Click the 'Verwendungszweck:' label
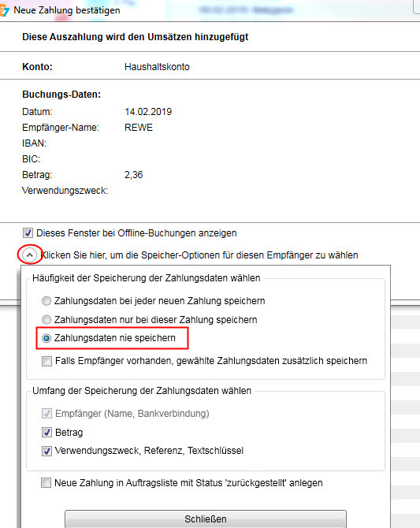Viewport: 420px width, 528px height. point(65,191)
